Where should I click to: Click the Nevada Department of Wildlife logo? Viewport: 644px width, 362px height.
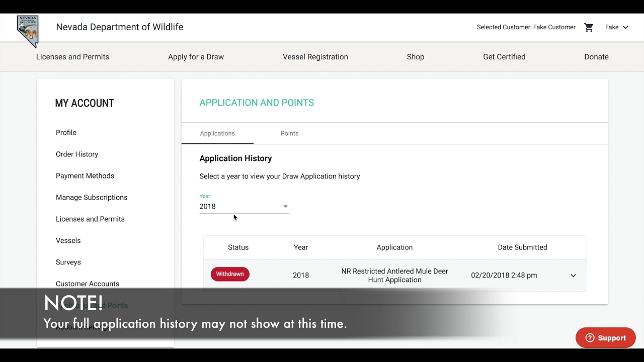pos(28,31)
